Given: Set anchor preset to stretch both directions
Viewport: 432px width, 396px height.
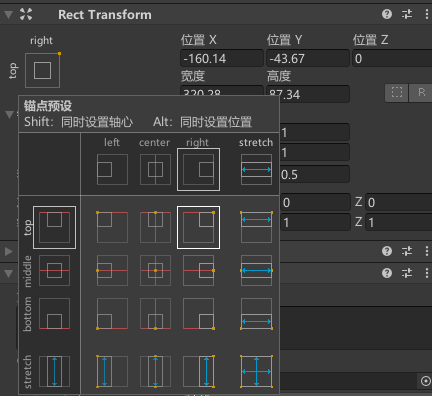Looking at the screenshot, I should (256, 371).
